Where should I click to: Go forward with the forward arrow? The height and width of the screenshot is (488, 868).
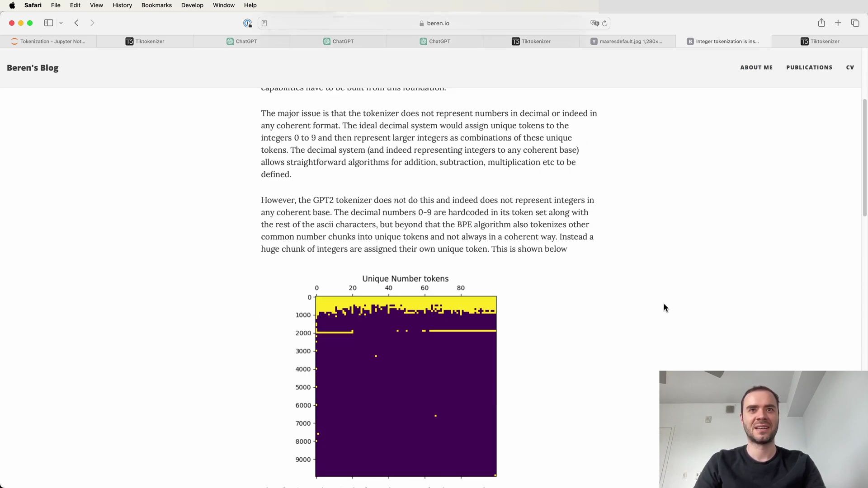click(x=92, y=23)
